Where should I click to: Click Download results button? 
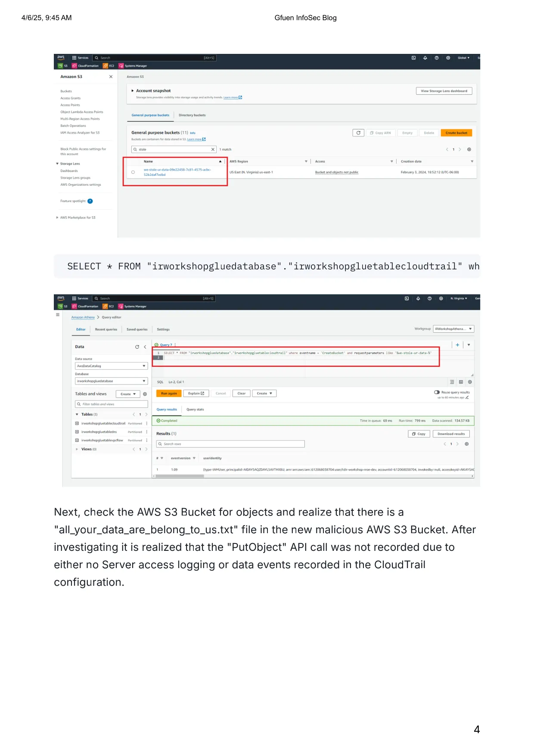point(451,434)
